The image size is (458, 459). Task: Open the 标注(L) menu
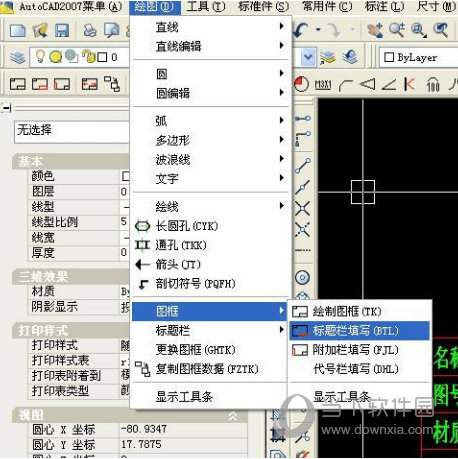(x=385, y=7)
